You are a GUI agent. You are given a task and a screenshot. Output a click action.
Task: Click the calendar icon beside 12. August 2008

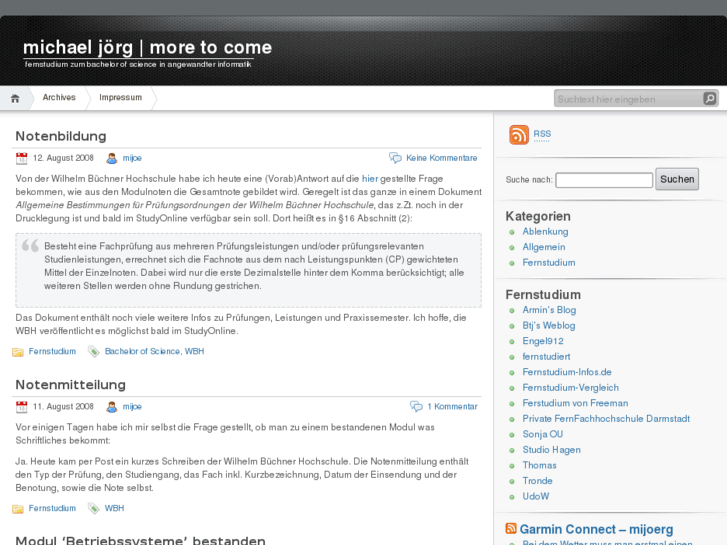21,158
